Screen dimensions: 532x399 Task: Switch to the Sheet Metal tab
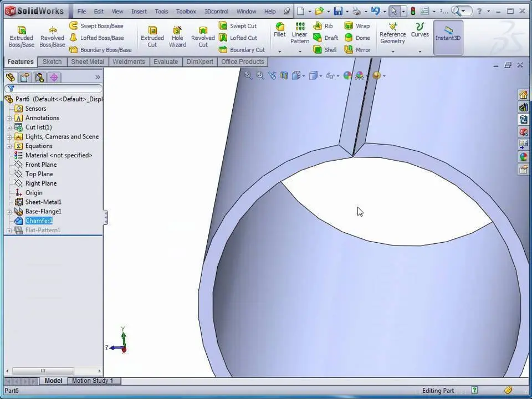tap(88, 62)
